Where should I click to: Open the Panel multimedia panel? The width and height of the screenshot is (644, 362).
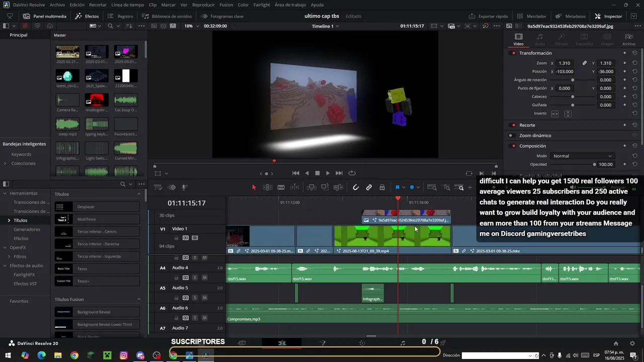(44, 16)
